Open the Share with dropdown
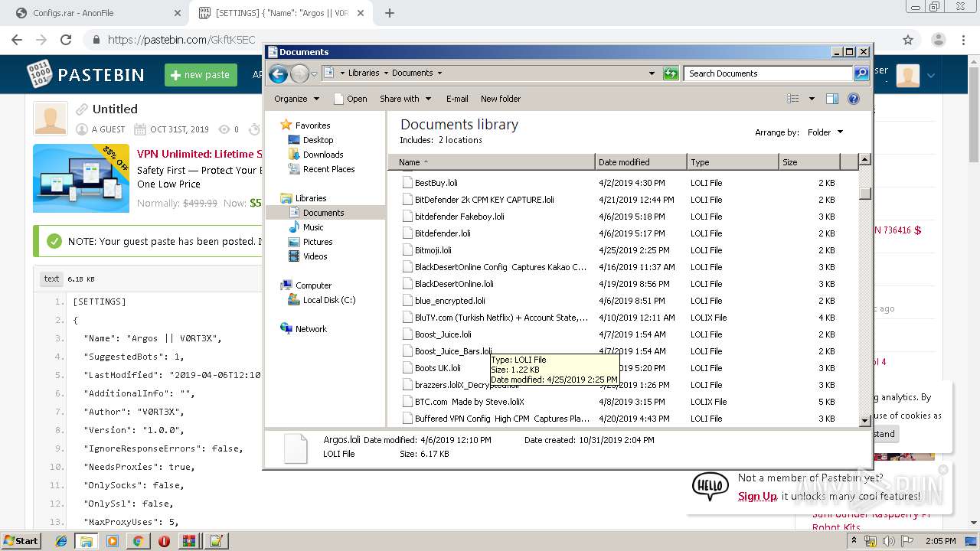Viewport: 980px width, 551px height. 406,99
